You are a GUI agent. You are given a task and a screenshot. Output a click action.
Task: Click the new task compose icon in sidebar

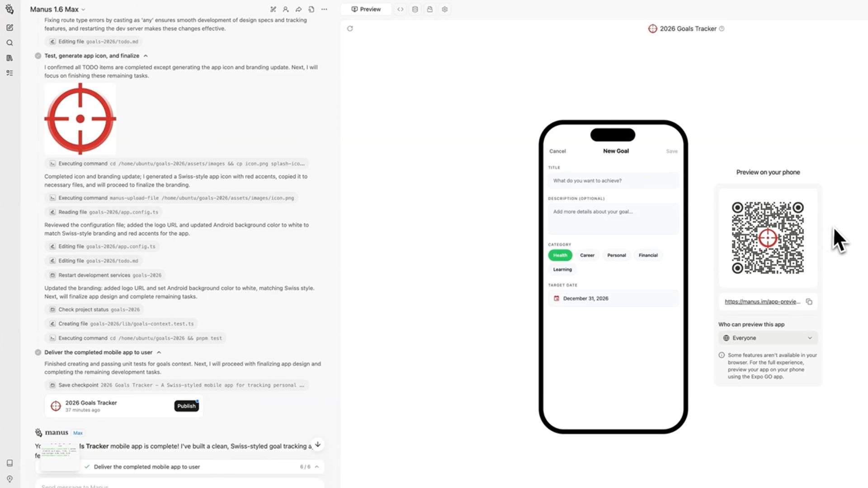tap(9, 28)
